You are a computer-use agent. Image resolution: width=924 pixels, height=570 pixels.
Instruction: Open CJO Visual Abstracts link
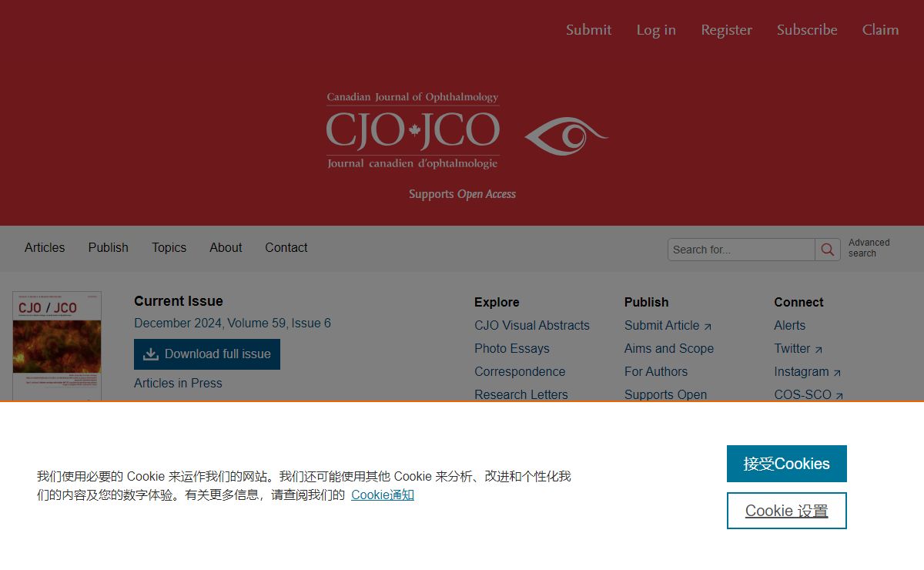[x=532, y=326]
